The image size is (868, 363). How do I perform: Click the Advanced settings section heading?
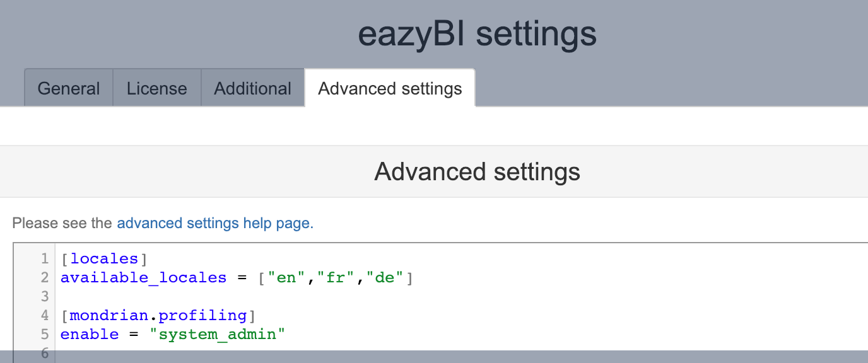pos(477,171)
